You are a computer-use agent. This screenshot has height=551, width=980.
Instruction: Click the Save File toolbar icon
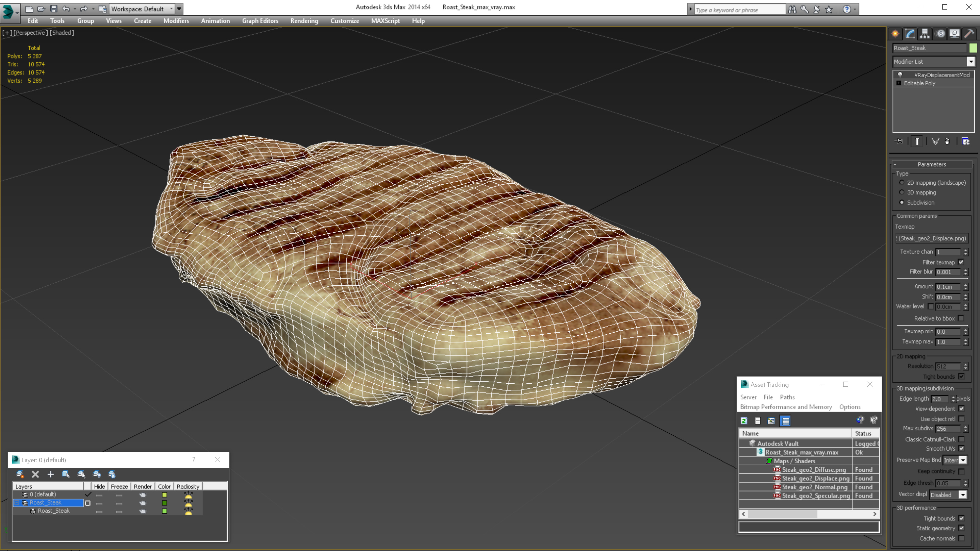coord(54,9)
